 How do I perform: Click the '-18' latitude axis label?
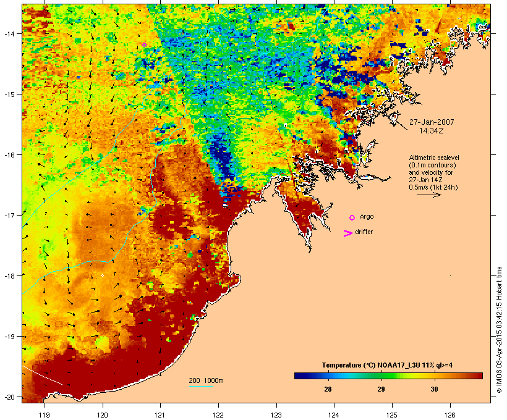coord(9,275)
